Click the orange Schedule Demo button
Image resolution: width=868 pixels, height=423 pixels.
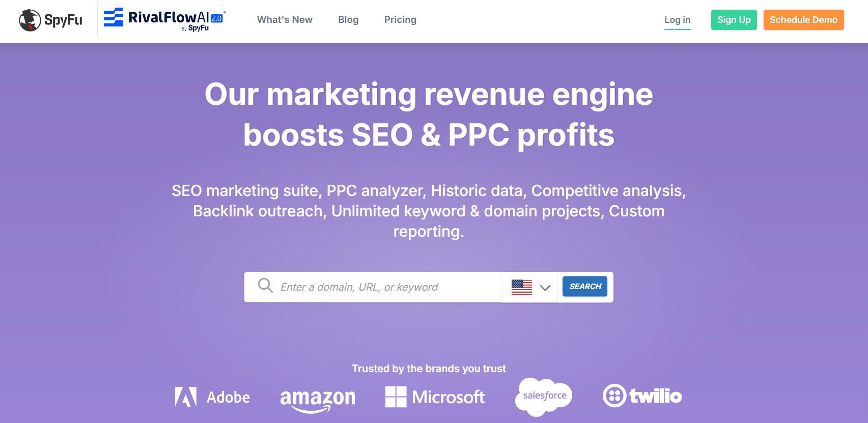tap(803, 20)
